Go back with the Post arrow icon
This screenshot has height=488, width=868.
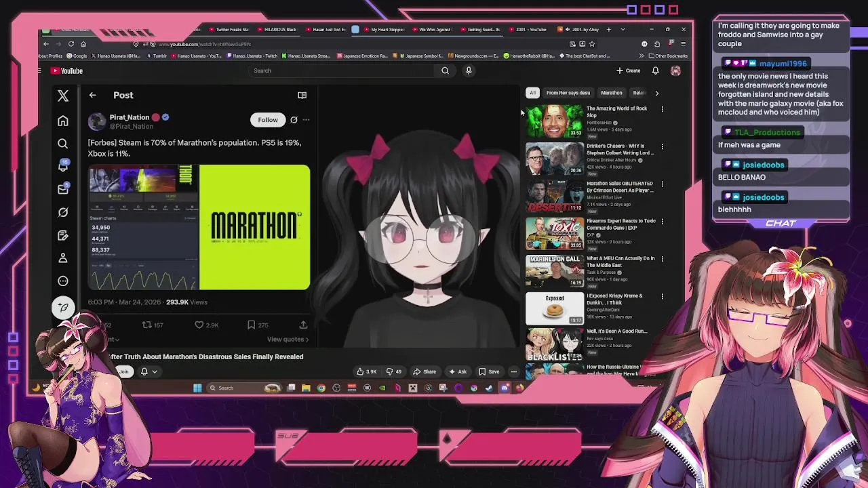click(x=93, y=96)
